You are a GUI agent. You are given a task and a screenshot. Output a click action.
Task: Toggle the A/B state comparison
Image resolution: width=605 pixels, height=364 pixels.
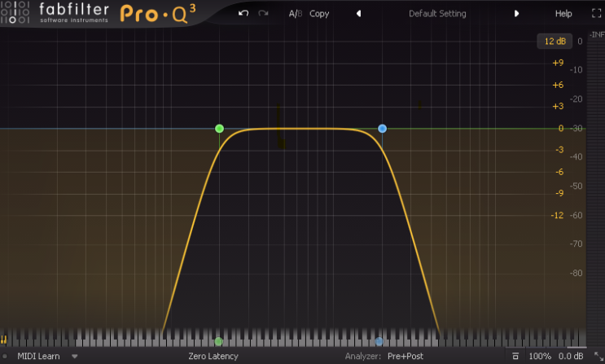296,14
